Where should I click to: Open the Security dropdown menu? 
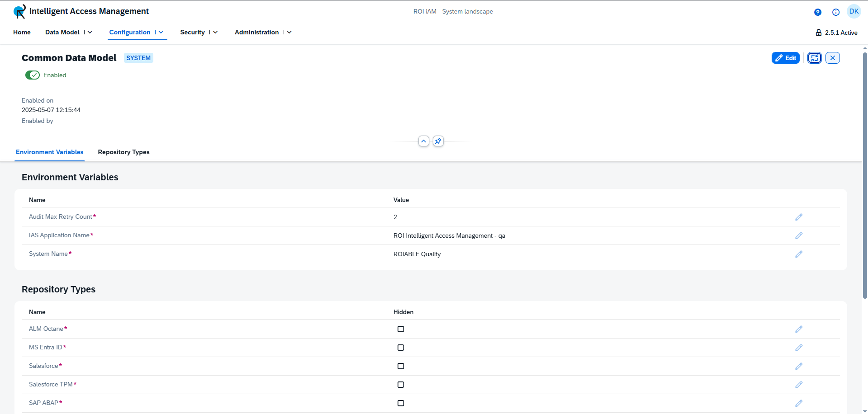click(215, 32)
